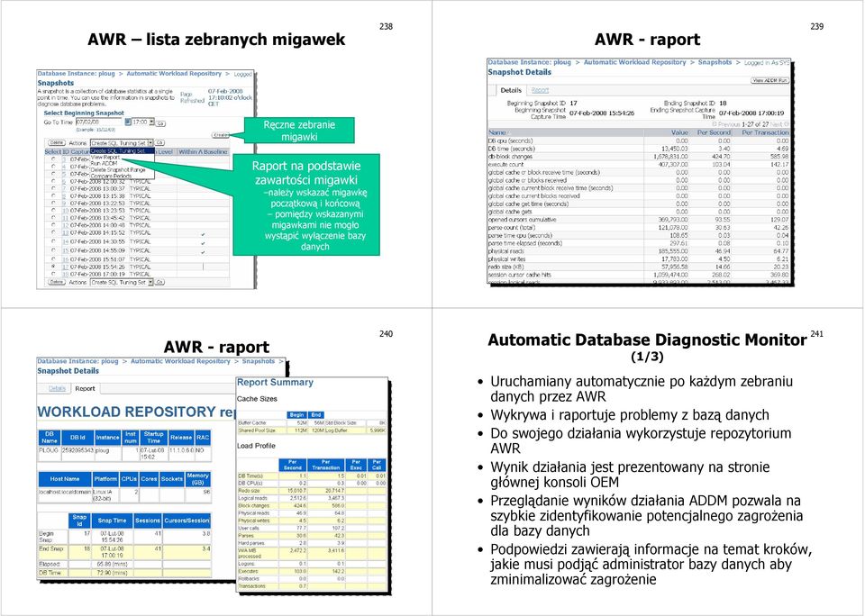Screen dimensions: 865x616
Task: Open the Snapshots breadcrumb on slide 239
Action: [715, 62]
